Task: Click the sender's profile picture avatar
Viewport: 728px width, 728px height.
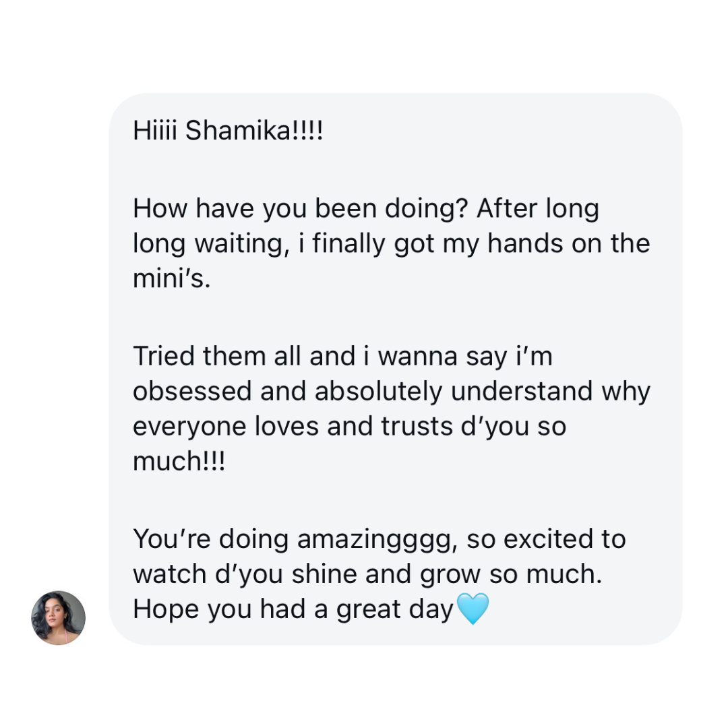Action: [59, 617]
